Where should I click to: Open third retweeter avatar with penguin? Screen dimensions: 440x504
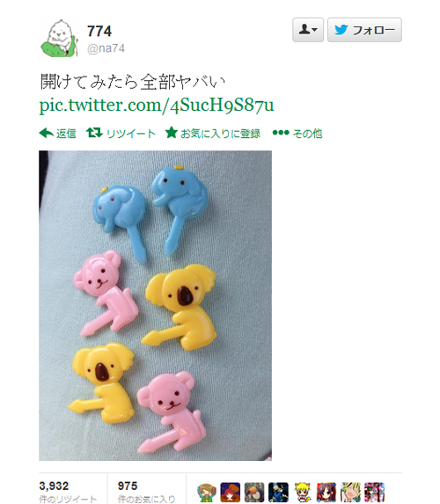coord(254,492)
